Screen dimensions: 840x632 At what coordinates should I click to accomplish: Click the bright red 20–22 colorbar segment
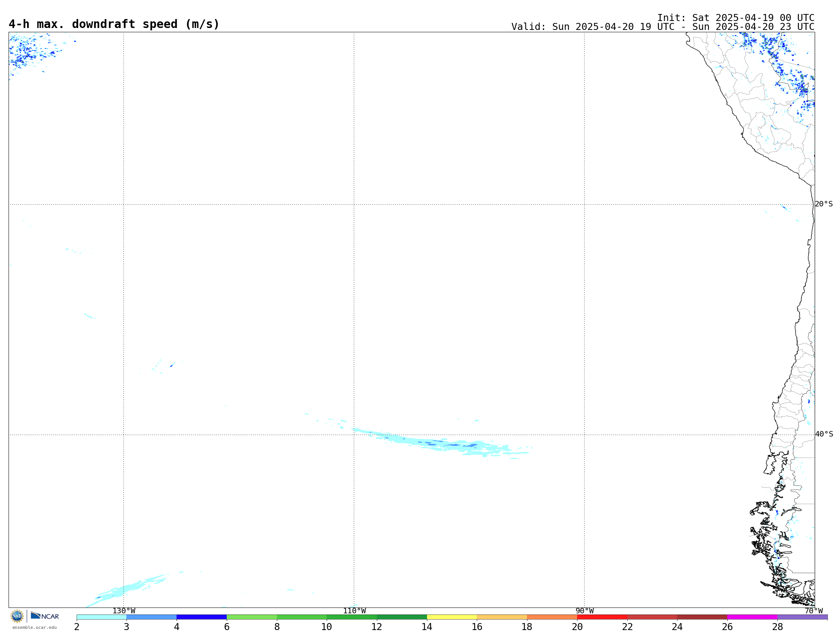[x=602, y=617]
